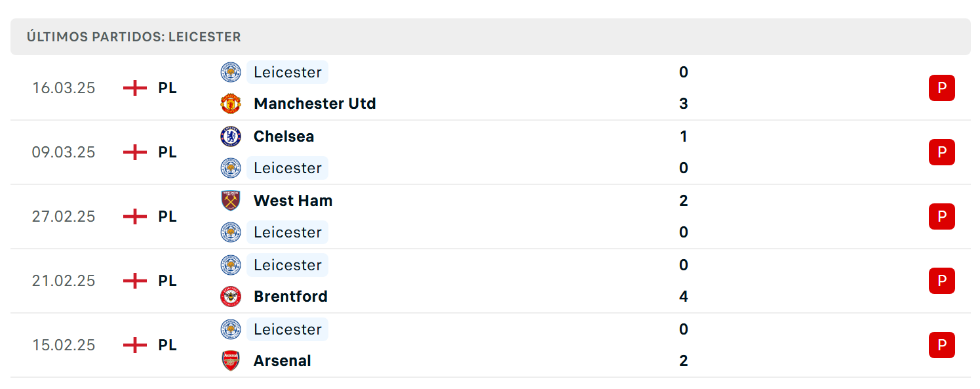Click the West Ham club crest
980x389 pixels.
pyautogui.click(x=231, y=201)
